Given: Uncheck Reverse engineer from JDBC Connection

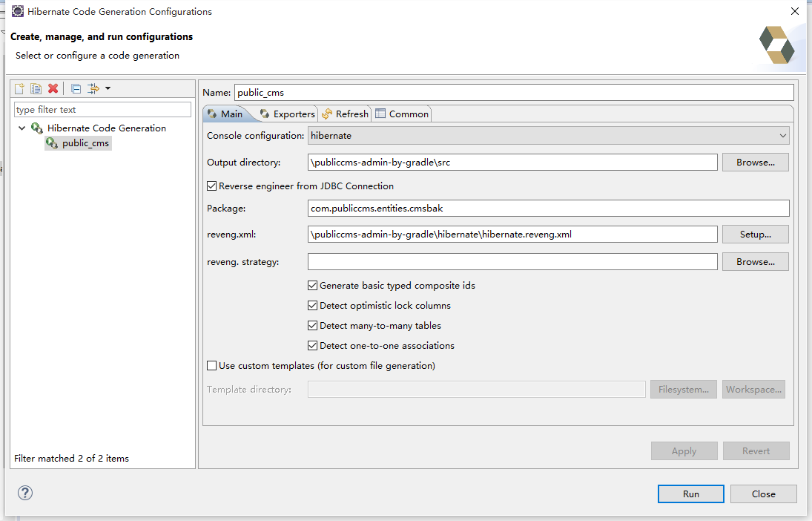Looking at the screenshot, I should point(212,186).
